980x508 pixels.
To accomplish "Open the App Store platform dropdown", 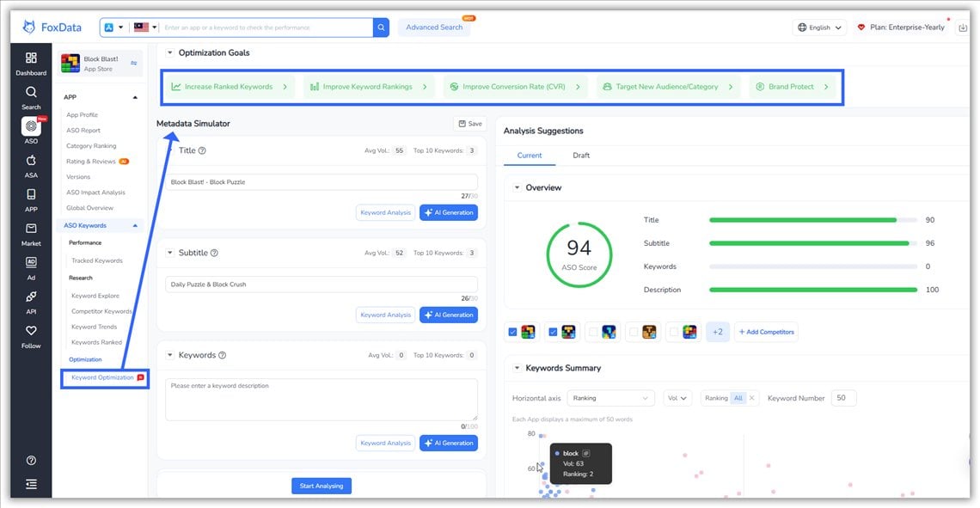I will coord(113,28).
